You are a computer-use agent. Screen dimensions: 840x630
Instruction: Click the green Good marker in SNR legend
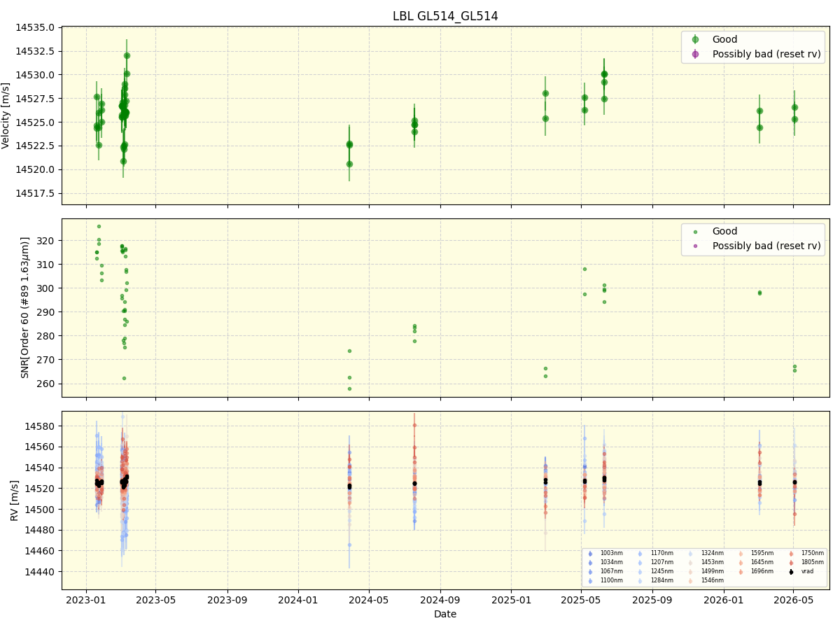click(695, 232)
